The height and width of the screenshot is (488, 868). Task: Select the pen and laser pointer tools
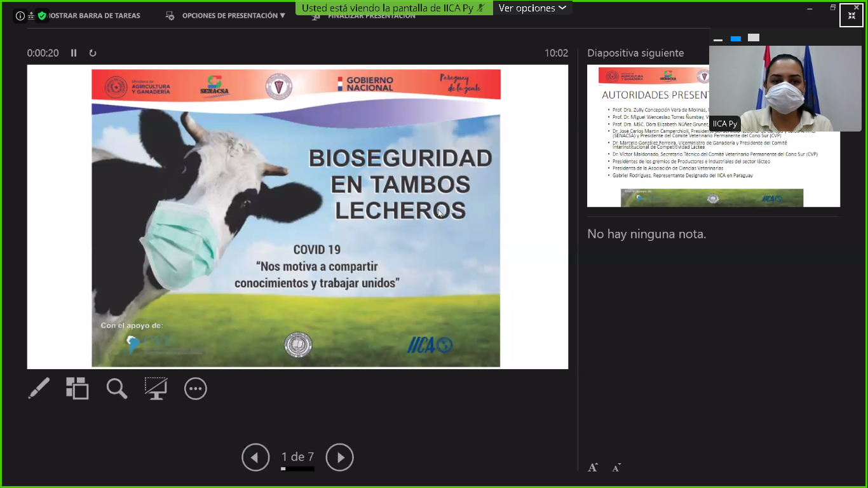pos(39,388)
